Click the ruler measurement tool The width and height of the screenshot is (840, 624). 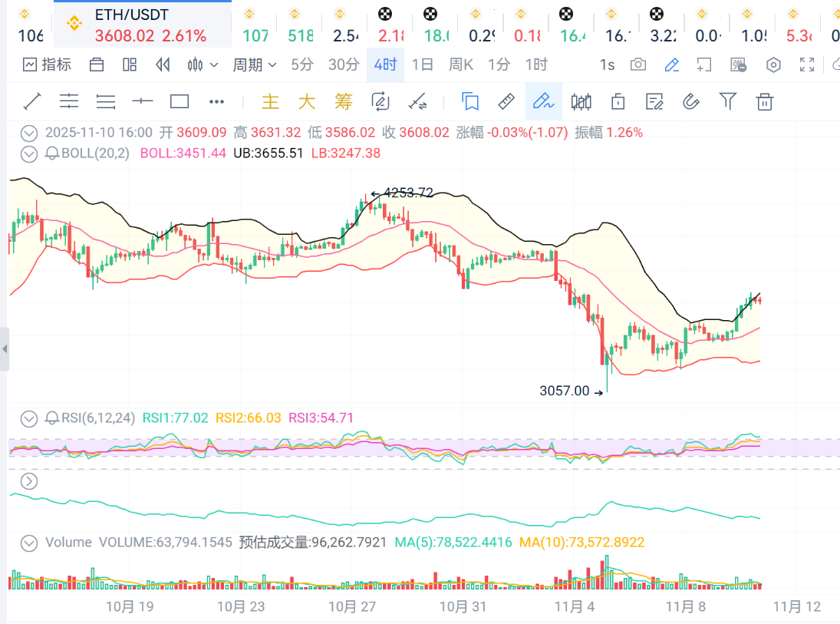506,101
